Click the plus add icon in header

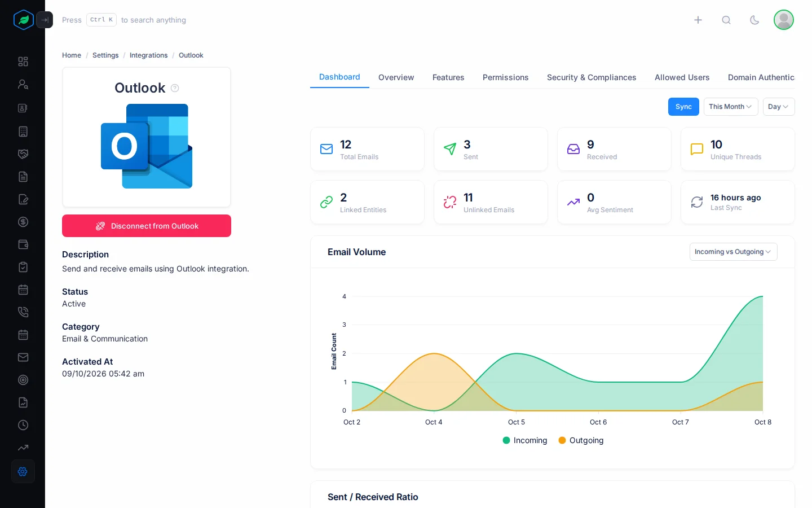(x=698, y=20)
